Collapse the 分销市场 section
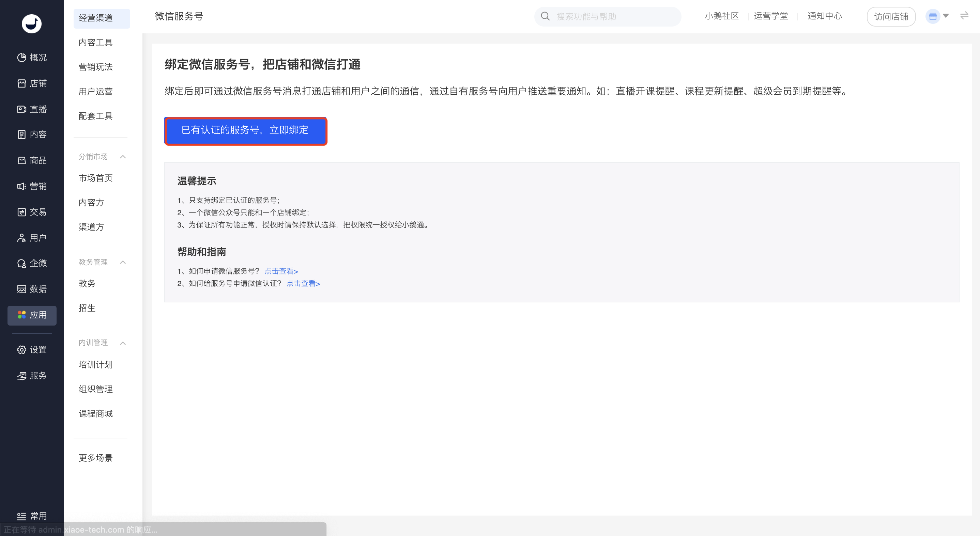The height and width of the screenshot is (536, 980). [123, 157]
